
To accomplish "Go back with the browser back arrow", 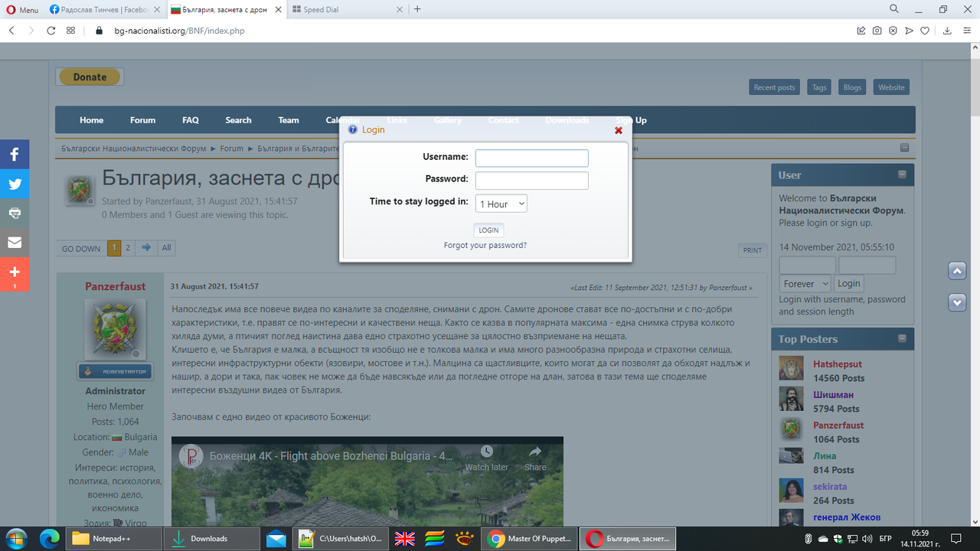I will (x=11, y=31).
